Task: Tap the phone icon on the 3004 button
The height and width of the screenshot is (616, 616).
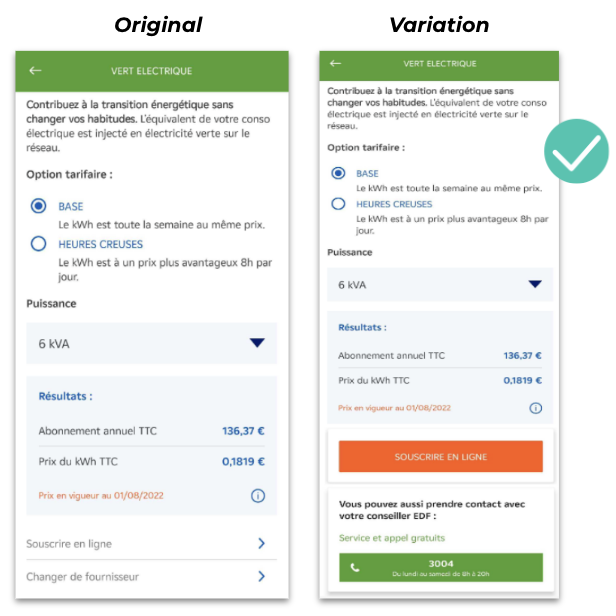Action: click(x=353, y=568)
